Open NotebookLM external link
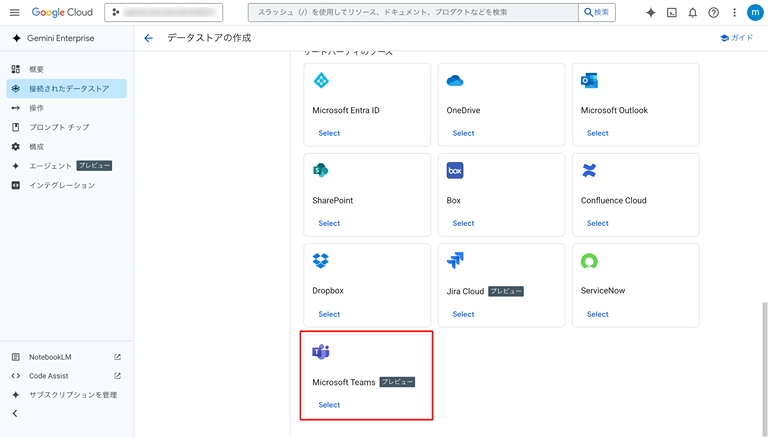This screenshot has width=768, height=437. [x=67, y=357]
